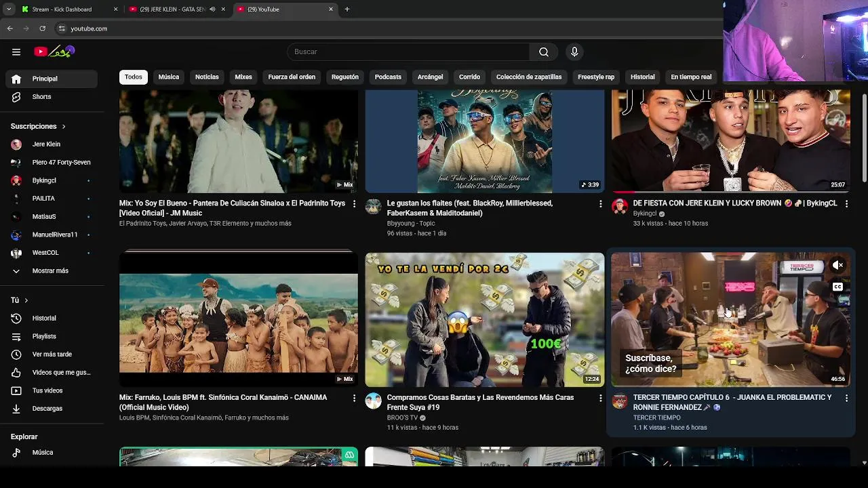Open options menu for Farruko CANAIMA mix
Viewport: 868px width, 488px height.
354,399
